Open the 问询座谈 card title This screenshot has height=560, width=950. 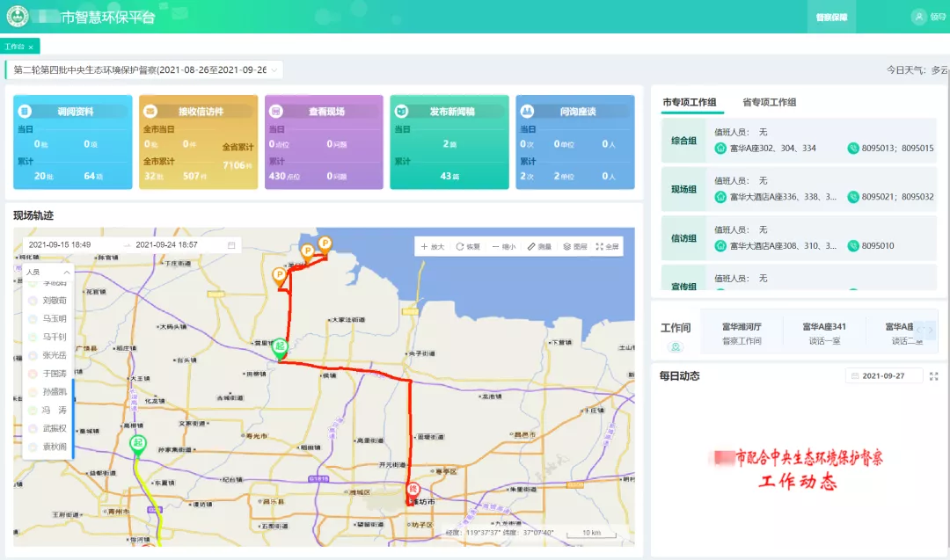tap(578, 112)
